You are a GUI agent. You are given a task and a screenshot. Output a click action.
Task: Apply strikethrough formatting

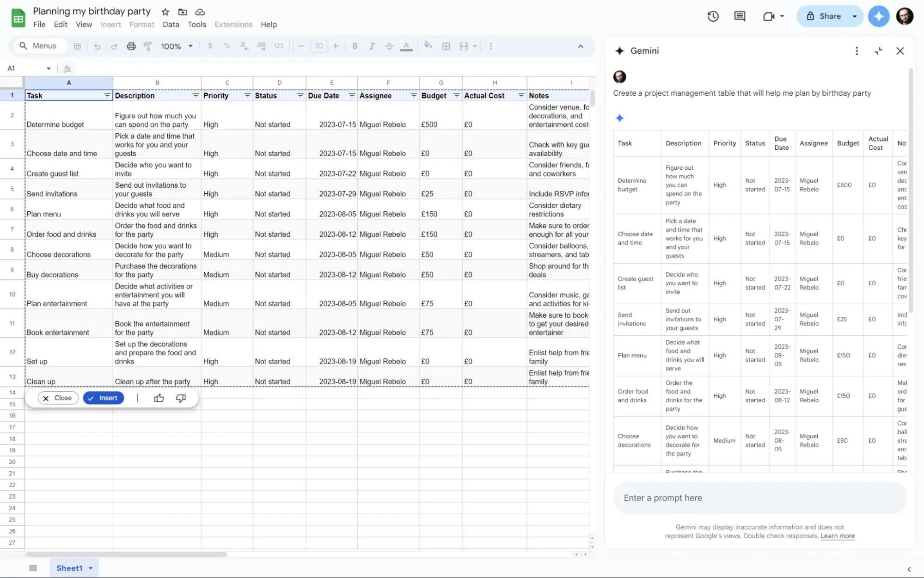389,46
